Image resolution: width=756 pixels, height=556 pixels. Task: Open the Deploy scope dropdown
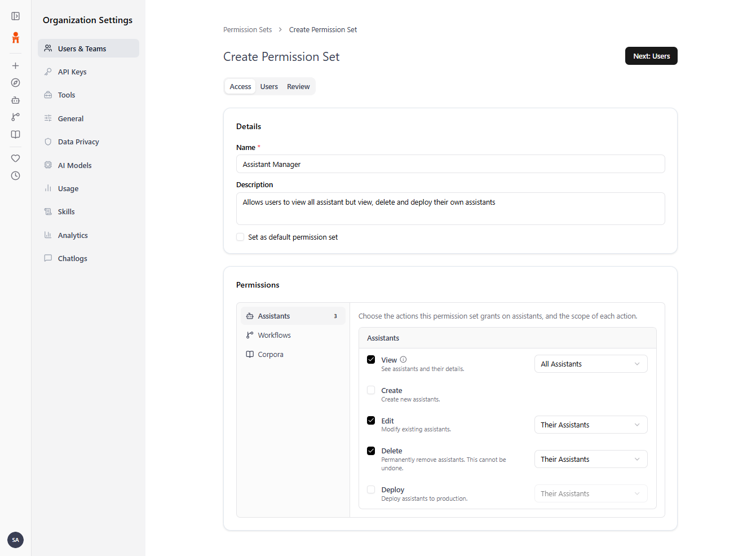pos(591,493)
